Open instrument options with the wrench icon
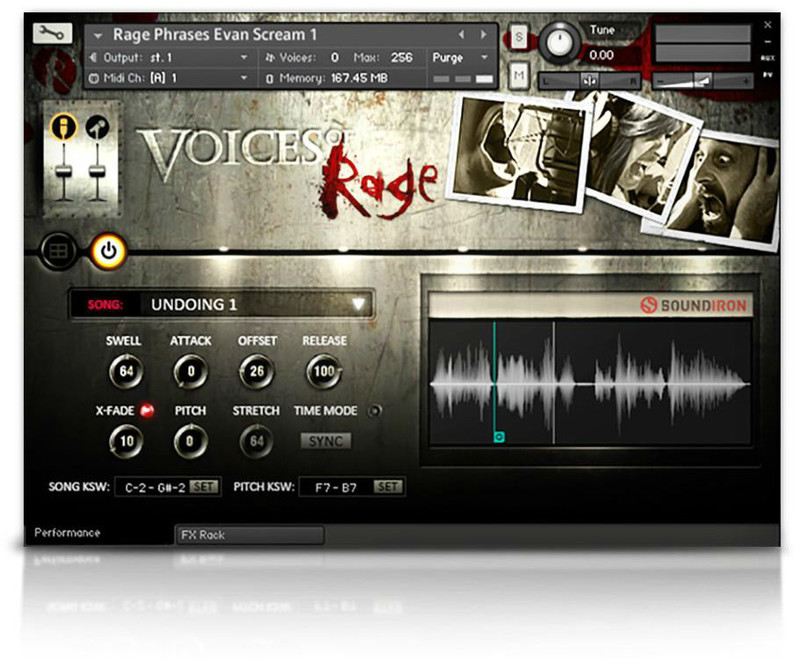 (x=53, y=34)
